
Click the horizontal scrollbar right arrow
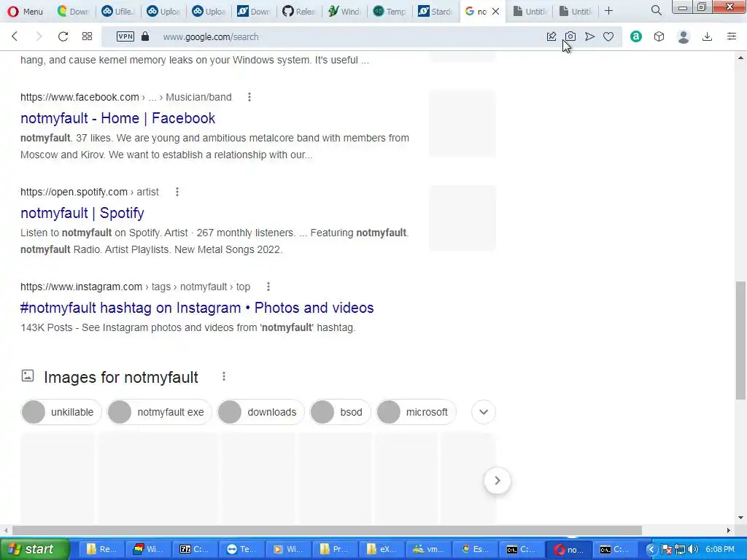(729, 531)
